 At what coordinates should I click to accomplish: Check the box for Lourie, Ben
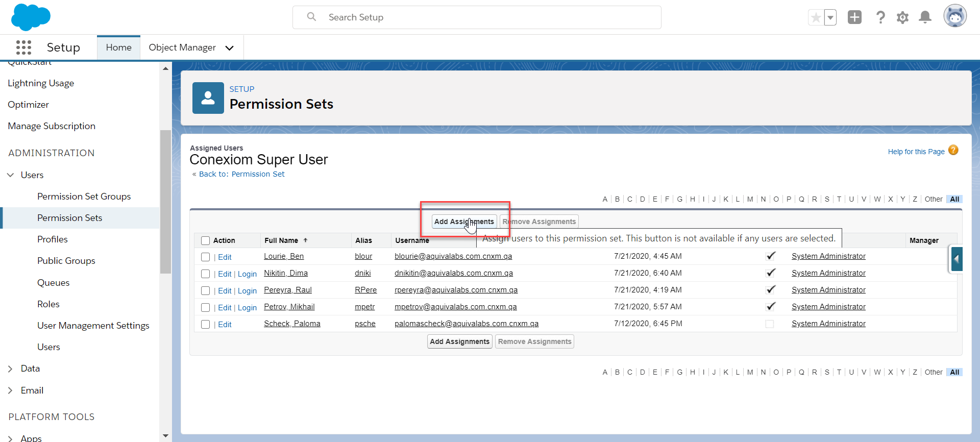(206, 257)
